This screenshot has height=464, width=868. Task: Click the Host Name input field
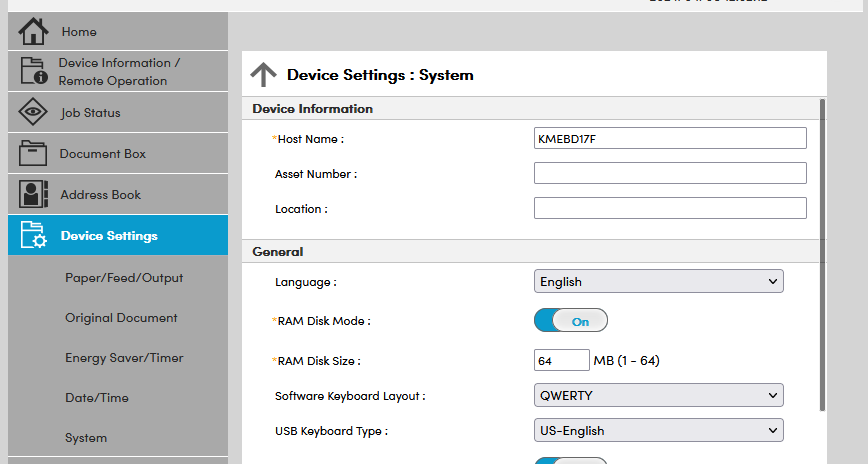coord(670,138)
